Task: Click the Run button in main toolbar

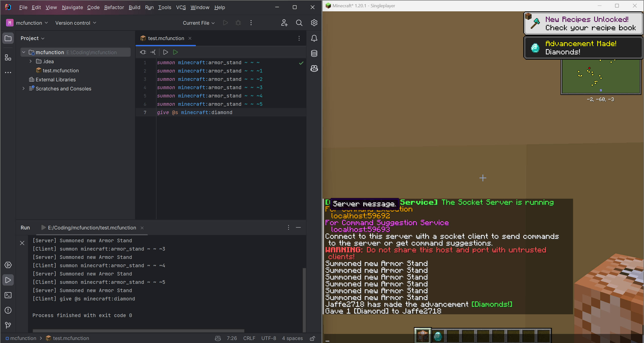Action: 225,23
